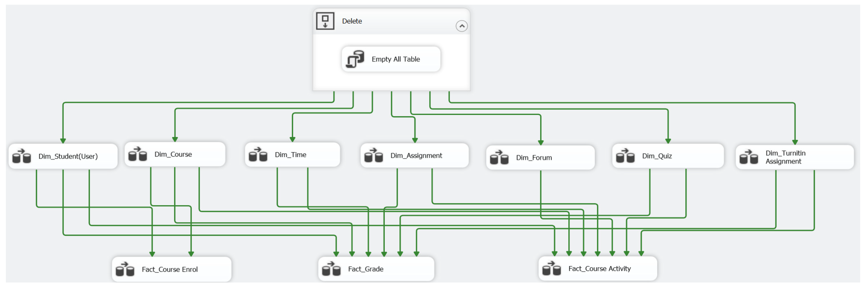Click the Dim_Course data flow icon

[x=137, y=154]
